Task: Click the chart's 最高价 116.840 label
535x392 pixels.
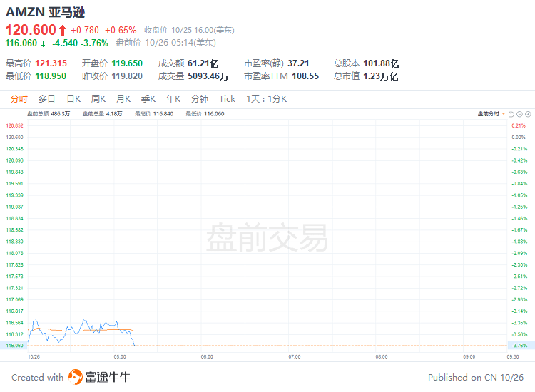Action: click(x=154, y=114)
